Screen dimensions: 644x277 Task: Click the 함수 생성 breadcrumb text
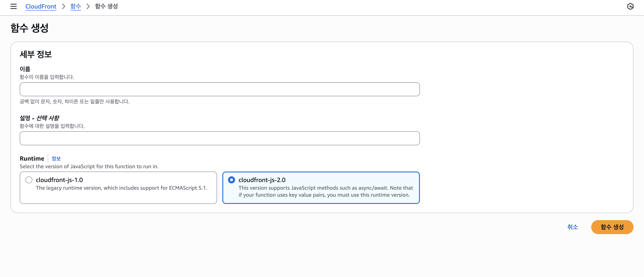tap(106, 7)
